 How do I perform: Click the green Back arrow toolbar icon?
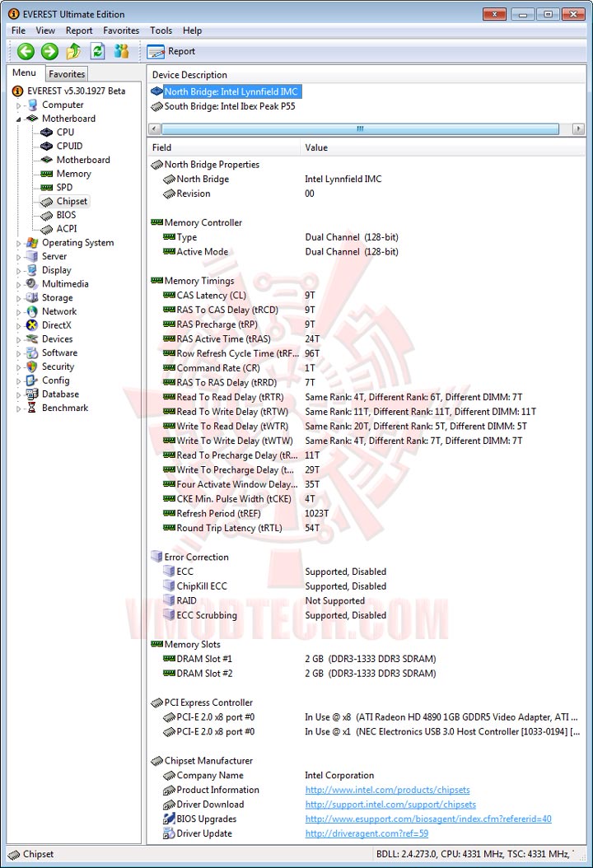pyautogui.click(x=26, y=52)
